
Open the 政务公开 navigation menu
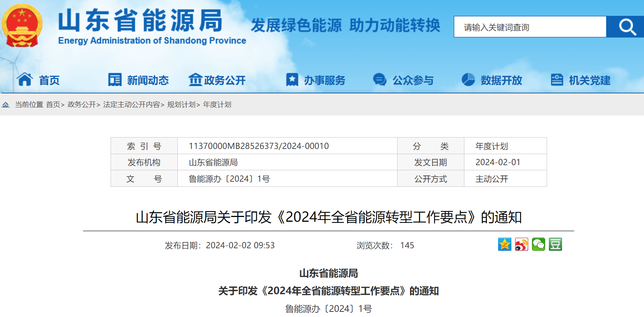pyautogui.click(x=224, y=80)
